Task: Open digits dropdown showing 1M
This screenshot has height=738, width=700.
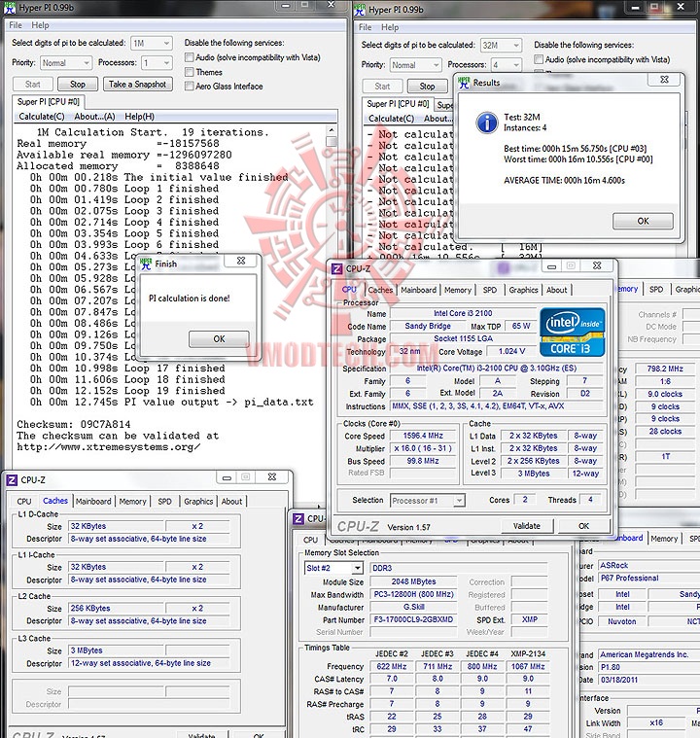Action: pos(152,44)
